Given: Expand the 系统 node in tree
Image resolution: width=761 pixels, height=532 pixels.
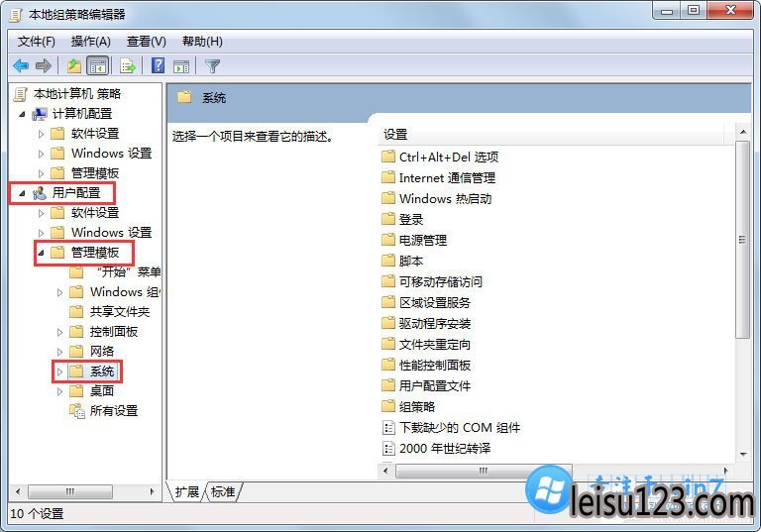Looking at the screenshot, I should click(60, 372).
